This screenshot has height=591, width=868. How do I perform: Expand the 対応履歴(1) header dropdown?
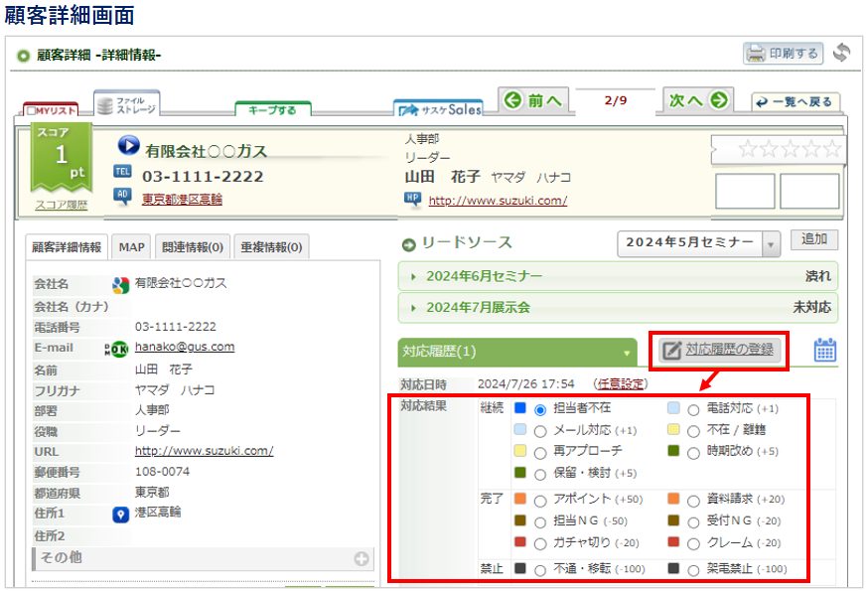click(627, 352)
